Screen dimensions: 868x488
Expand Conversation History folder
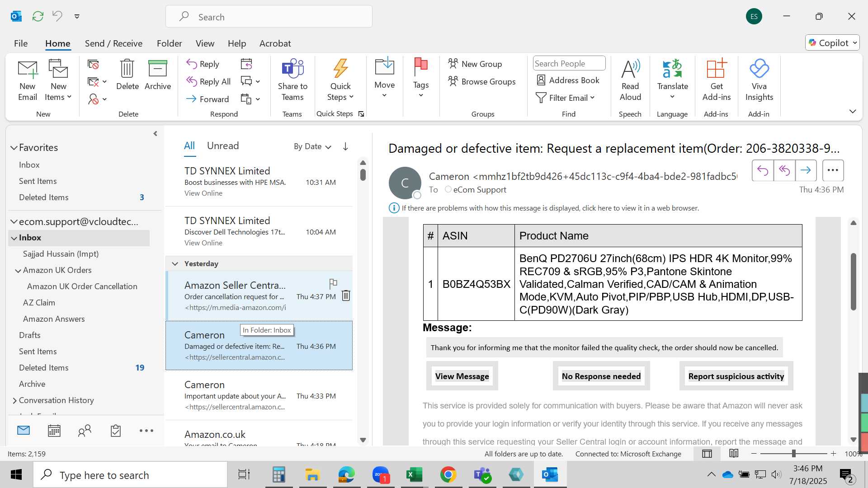(14, 400)
